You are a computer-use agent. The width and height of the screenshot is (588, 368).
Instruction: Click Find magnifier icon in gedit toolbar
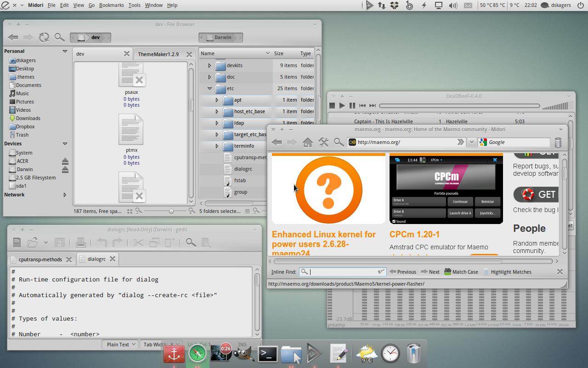tap(191, 242)
